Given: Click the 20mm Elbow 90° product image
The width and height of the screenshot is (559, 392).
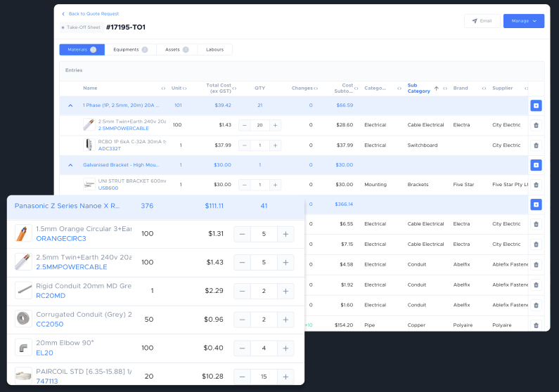Looking at the screenshot, I should [23, 348].
